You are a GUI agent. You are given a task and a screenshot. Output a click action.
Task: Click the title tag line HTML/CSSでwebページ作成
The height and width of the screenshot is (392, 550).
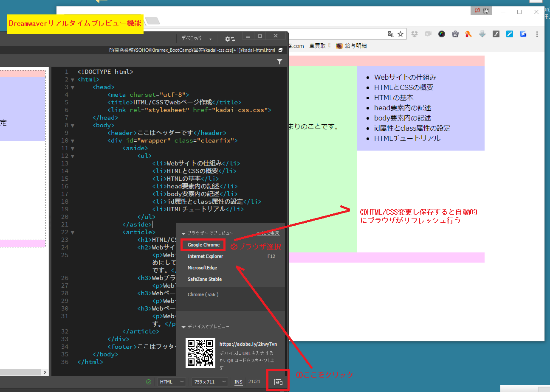[174, 103]
